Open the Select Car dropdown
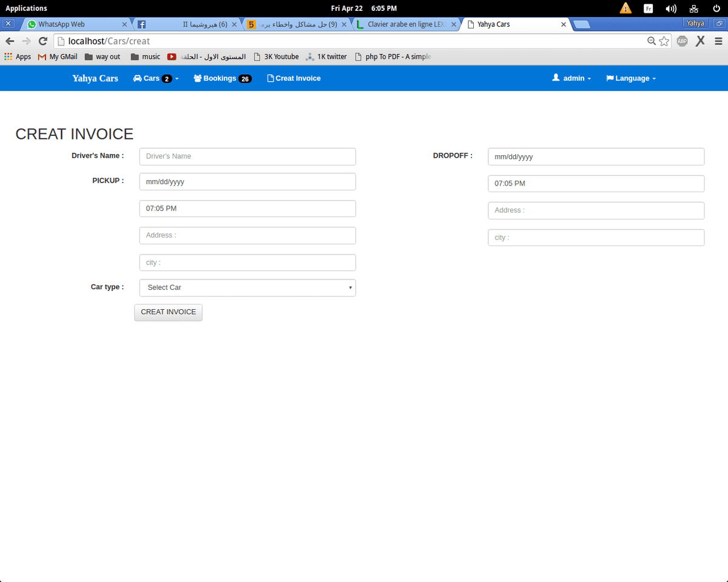728x582 pixels. 248,287
